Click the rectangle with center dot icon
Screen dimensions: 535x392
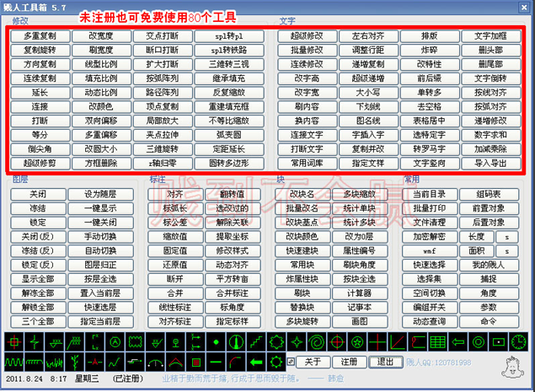click(x=499, y=341)
